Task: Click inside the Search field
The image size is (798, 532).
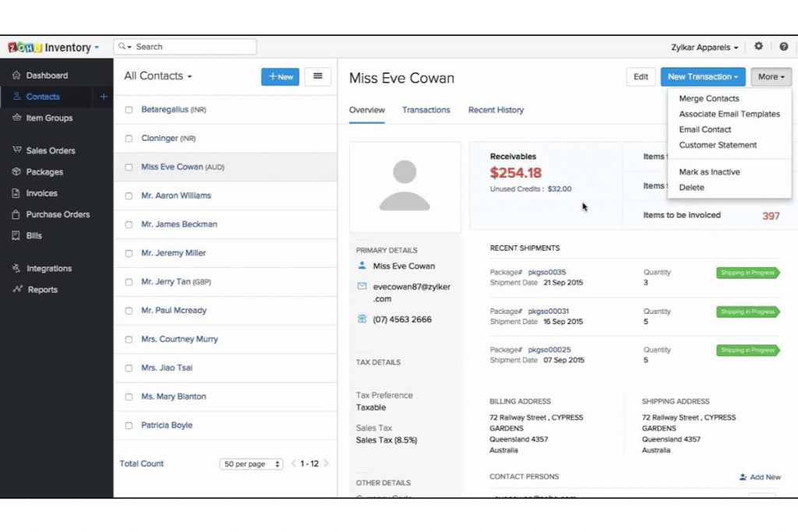Action: (x=187, y=47)
